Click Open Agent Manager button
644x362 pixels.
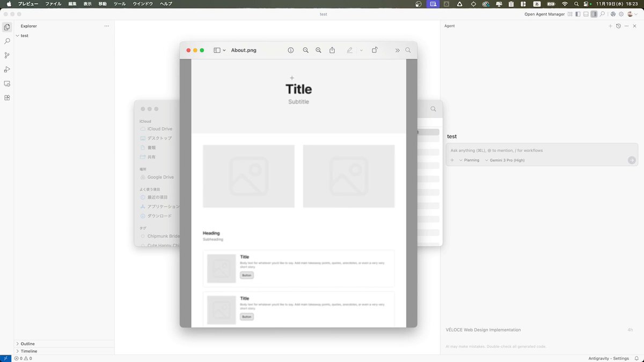click(x=544, y=14)
